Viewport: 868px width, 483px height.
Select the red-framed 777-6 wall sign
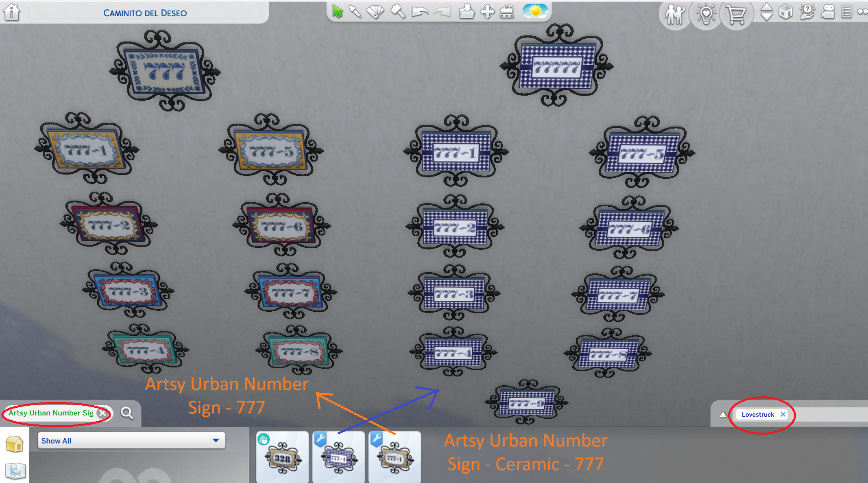click(x=281, y=225)
